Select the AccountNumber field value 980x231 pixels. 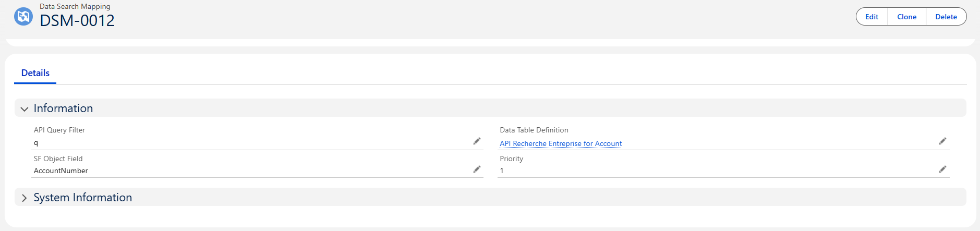[x=61, y=171]
